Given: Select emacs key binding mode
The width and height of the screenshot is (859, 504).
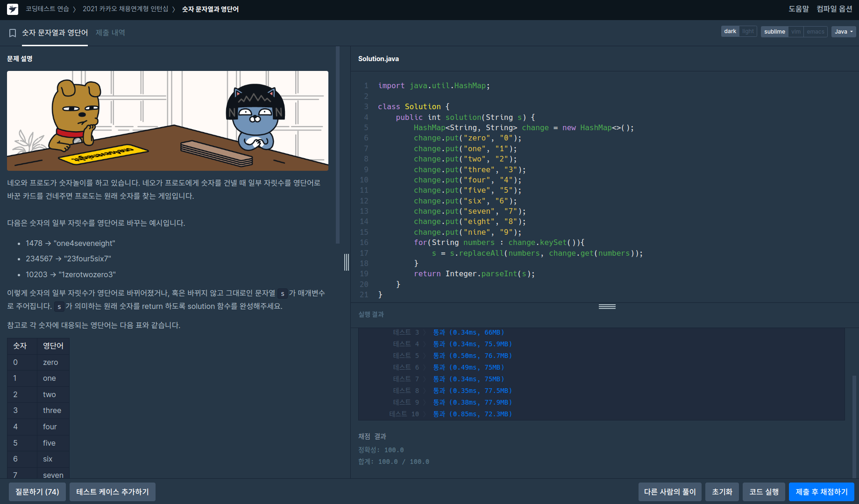Looking at the screenshot, I should point(816,31).
